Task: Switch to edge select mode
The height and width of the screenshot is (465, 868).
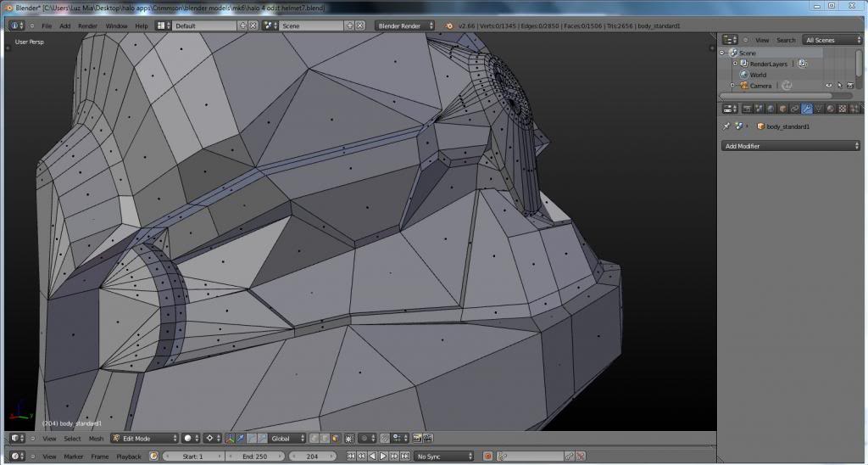Action: click(324, 438)
